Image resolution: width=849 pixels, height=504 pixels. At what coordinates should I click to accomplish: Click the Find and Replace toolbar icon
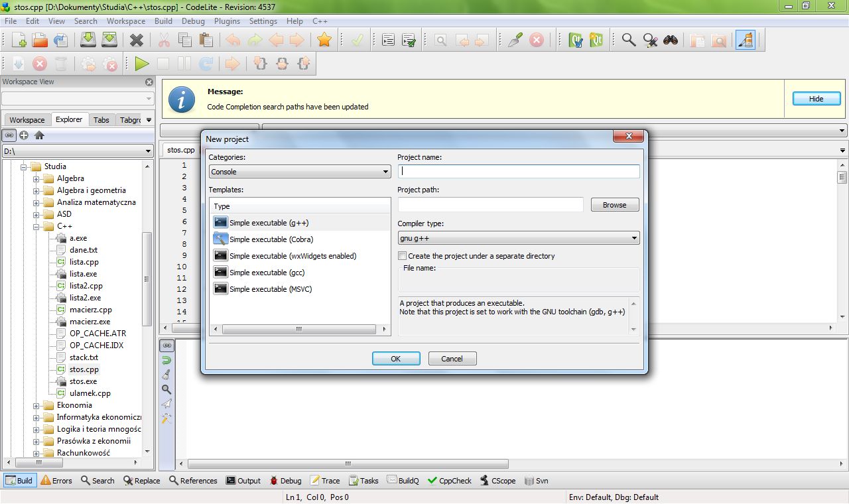650,40
